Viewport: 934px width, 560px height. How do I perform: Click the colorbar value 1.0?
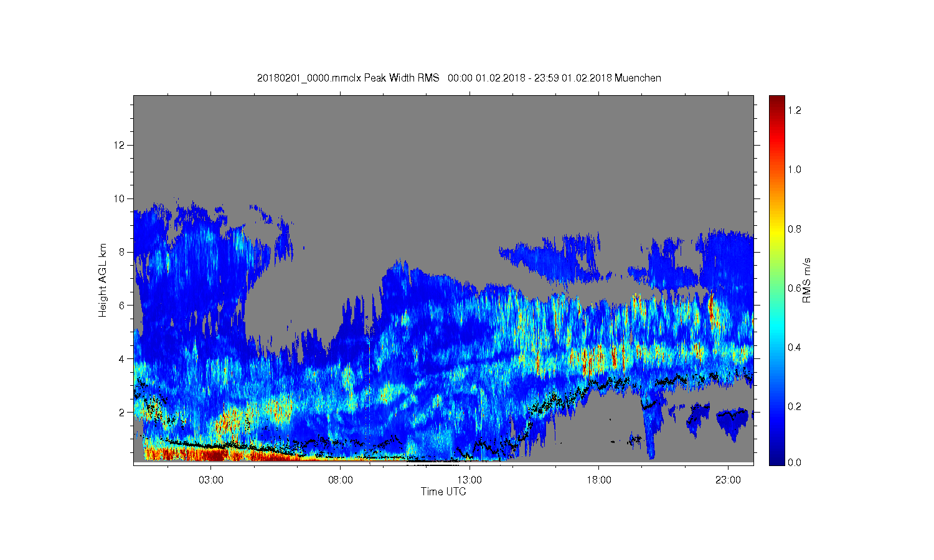[794, 169]
